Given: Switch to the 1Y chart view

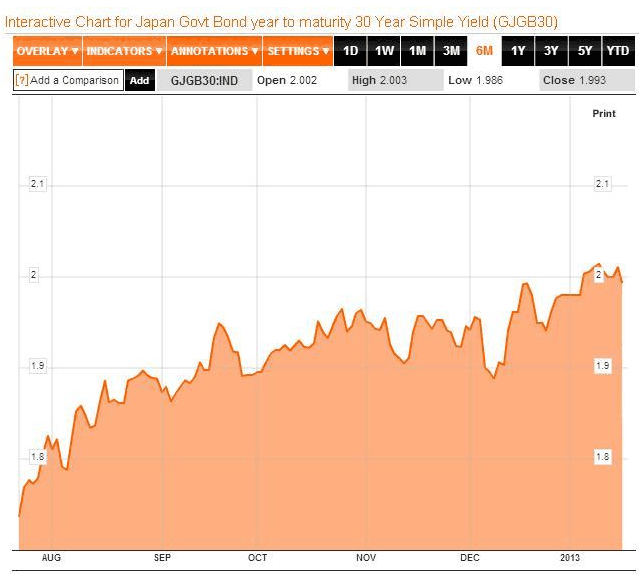Looking at the screenshot, I should pos(517,51).
